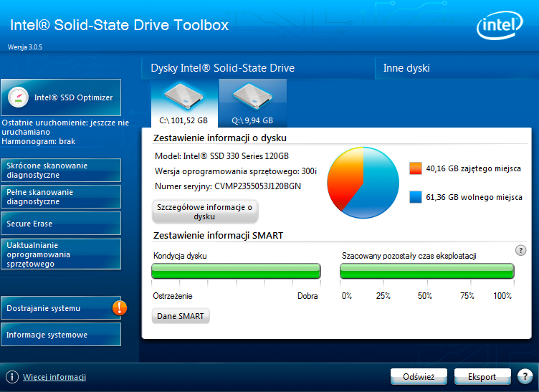Open Dostrajanie systemu
539x392 pixels.
(x=61, y=308)
